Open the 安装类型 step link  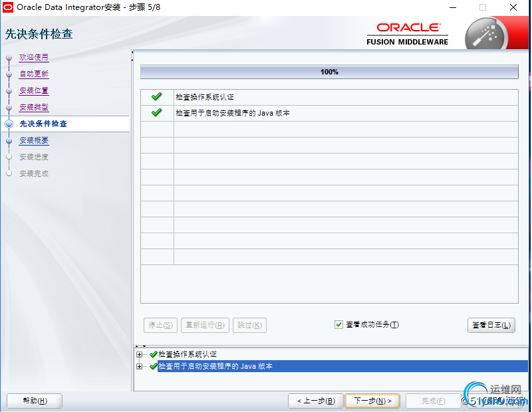tap(34, 107)
